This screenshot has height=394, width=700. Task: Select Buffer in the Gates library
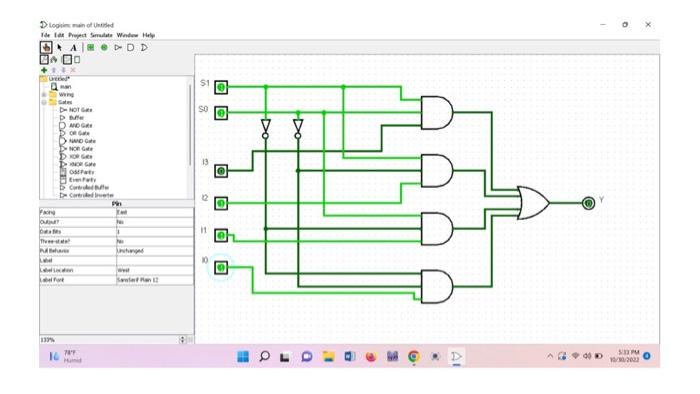click(x=71, y=118)
